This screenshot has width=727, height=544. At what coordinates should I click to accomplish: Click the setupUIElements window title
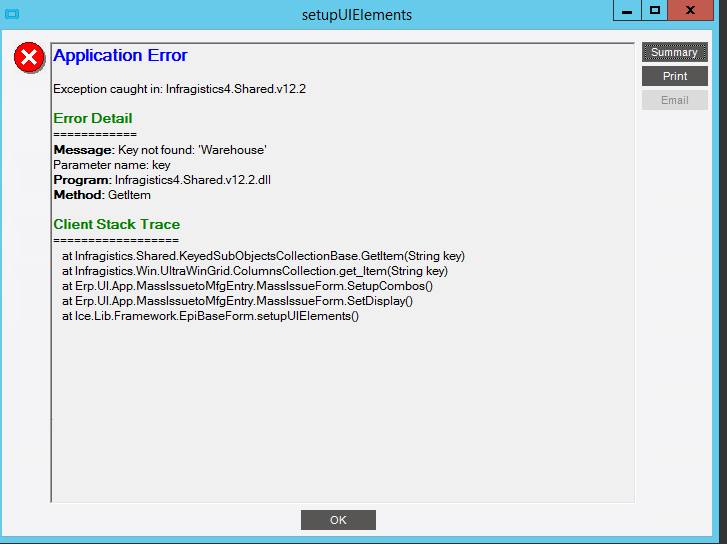click(x=357, y=15)
